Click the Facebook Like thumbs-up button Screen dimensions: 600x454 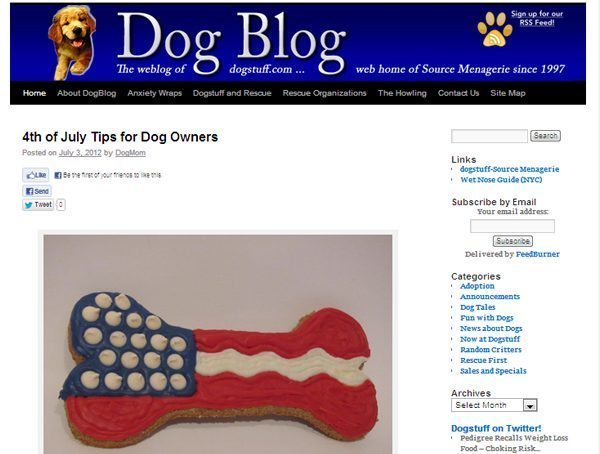point(36,175)
